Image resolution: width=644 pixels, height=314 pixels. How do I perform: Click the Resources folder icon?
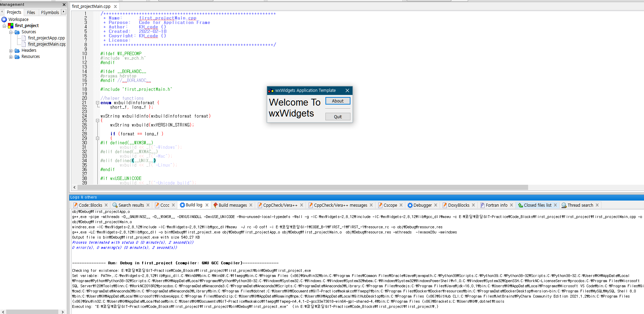17,57
